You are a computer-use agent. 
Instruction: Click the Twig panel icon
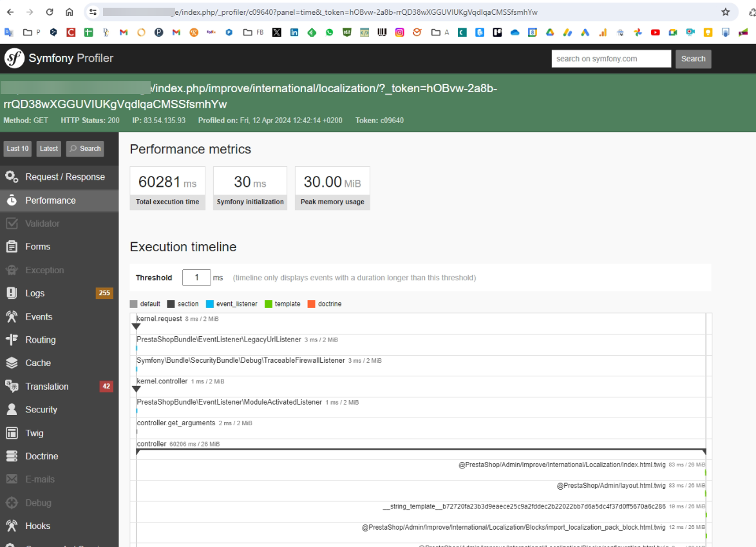12,433
